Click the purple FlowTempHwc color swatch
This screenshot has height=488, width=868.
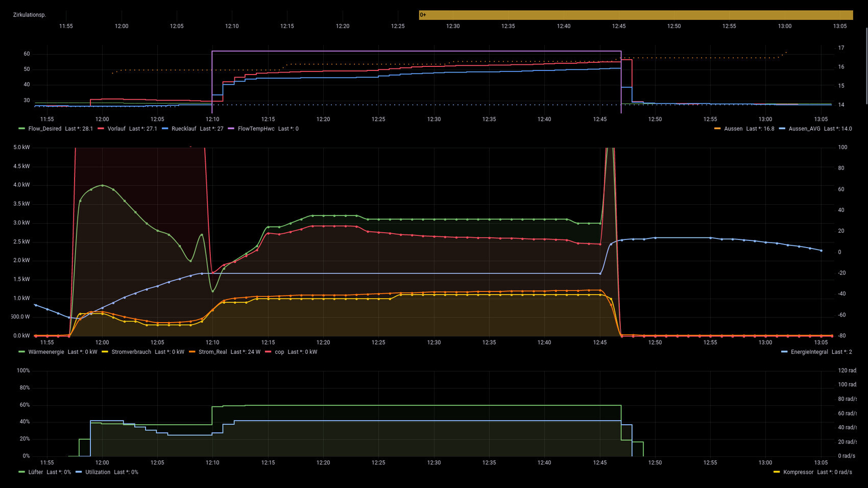tap(231, 129)
